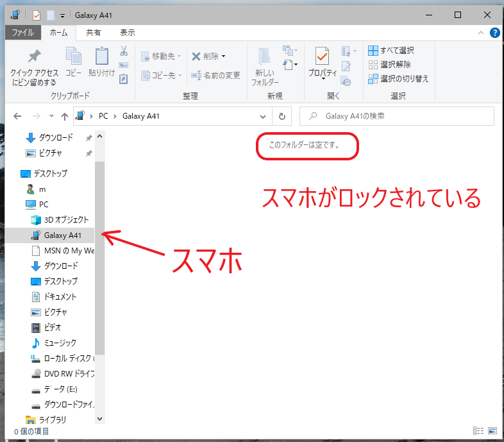Click the history icon in 開く group
504x442 pixels.
click(x=346, y=81)
